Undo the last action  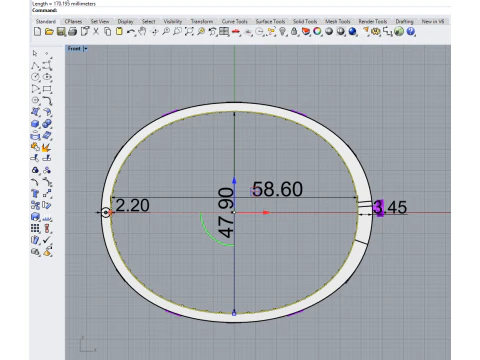click(131, 32)
